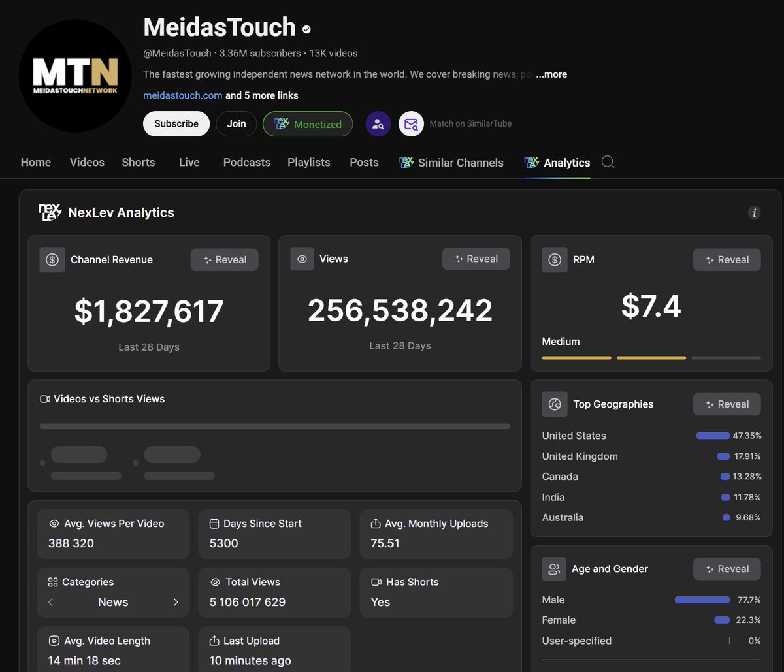Click the Match on SimilarTube label
Viewport: 784px width, 672px height.
[x=470, y=123]
